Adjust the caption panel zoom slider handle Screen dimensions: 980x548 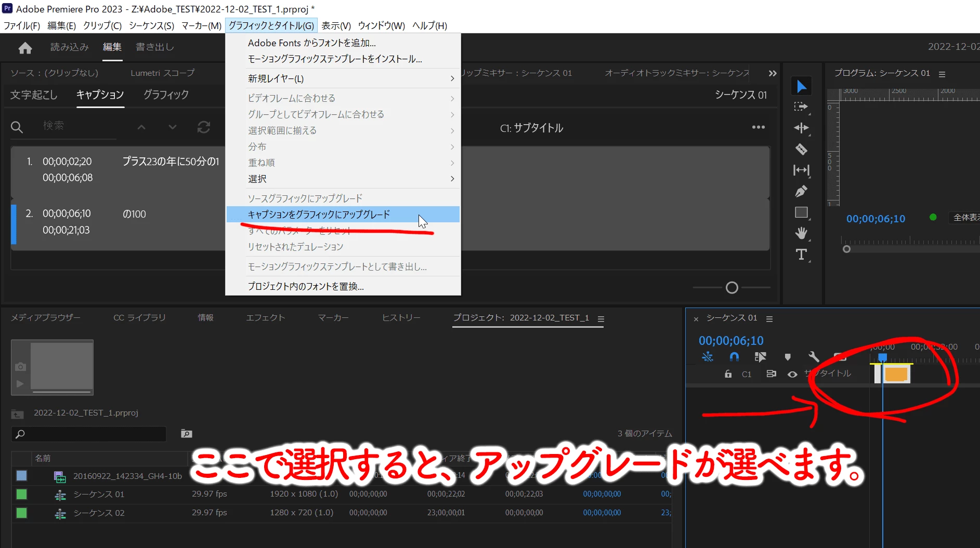pyautogui.click(x=732, y=288)
